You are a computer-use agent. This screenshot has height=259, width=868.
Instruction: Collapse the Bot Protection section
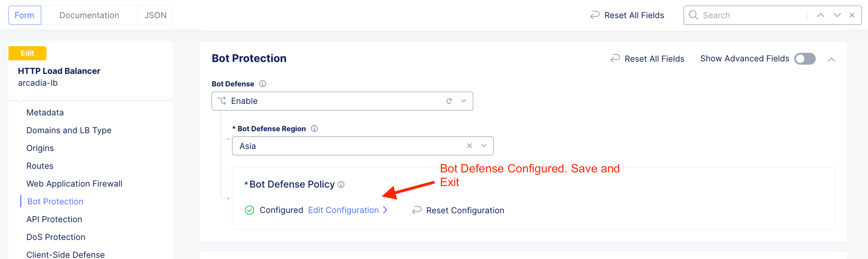(x=831, y=60)
